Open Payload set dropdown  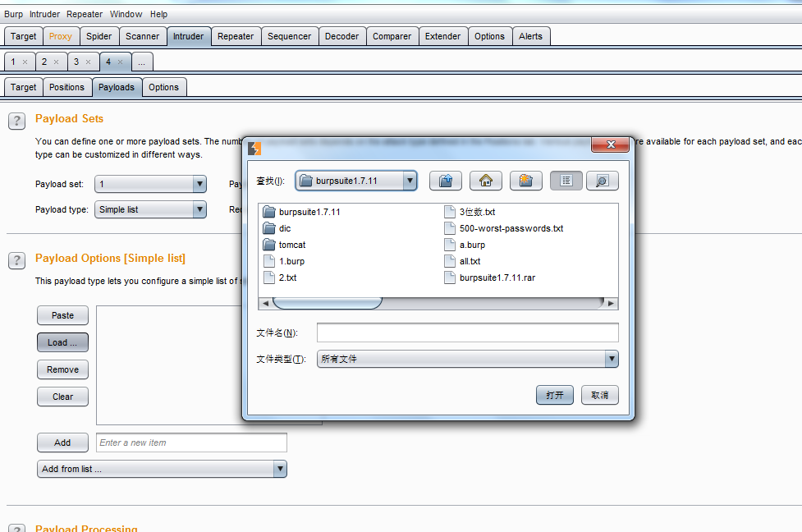point(150,184)
